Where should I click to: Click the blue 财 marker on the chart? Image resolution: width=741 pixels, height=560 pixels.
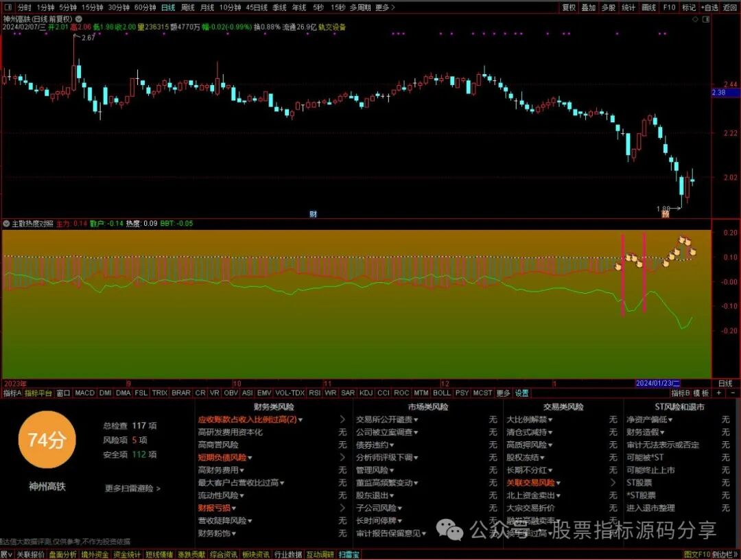point(313,214)
